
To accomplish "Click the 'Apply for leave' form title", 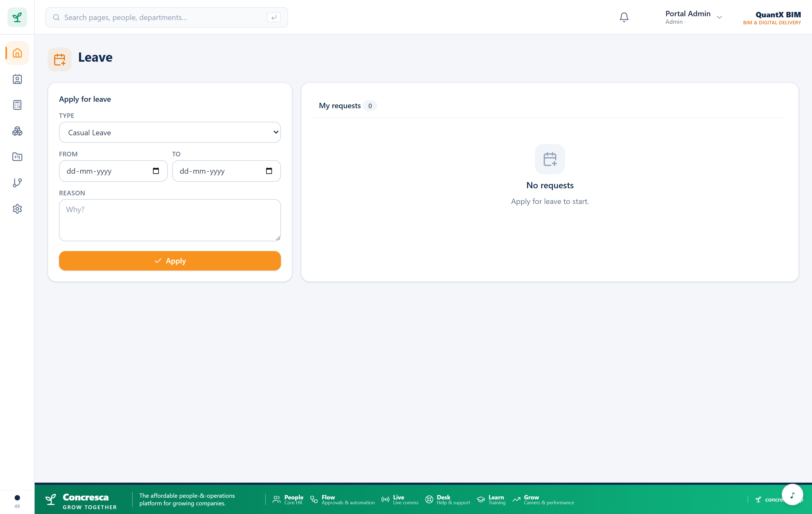I will pyautogui.click(x=85, y=99).
